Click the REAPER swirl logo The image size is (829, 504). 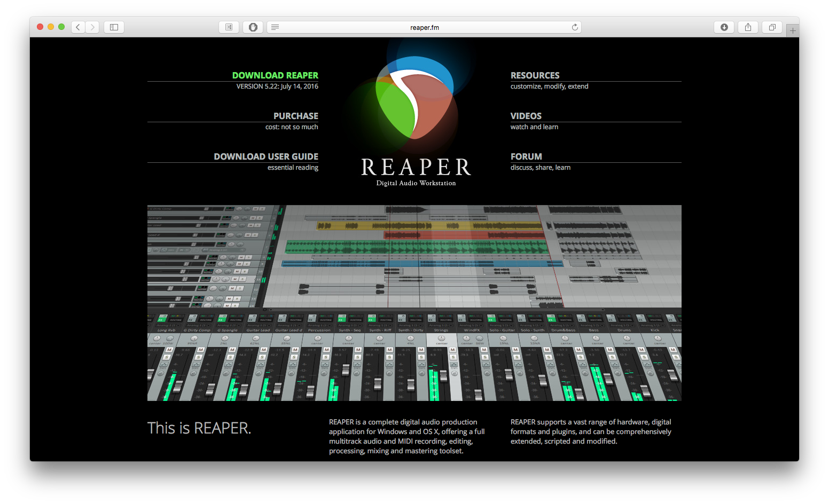coord(415,98)
